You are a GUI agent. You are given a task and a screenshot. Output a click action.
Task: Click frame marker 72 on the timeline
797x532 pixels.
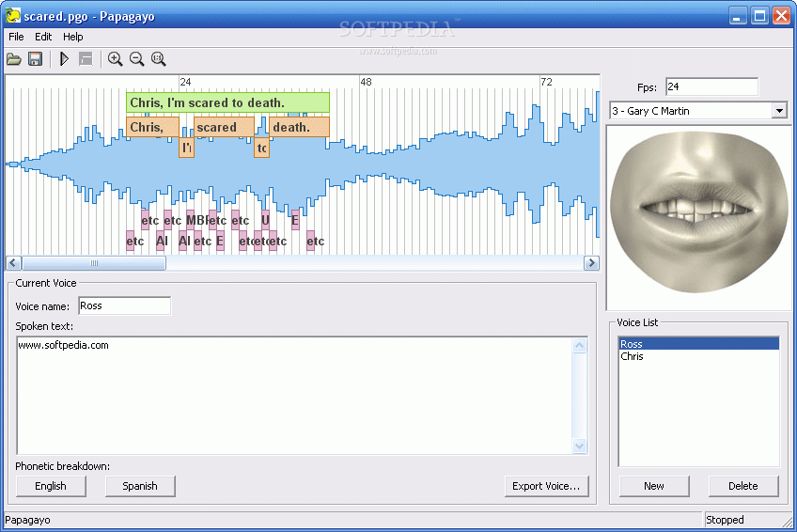546,82
